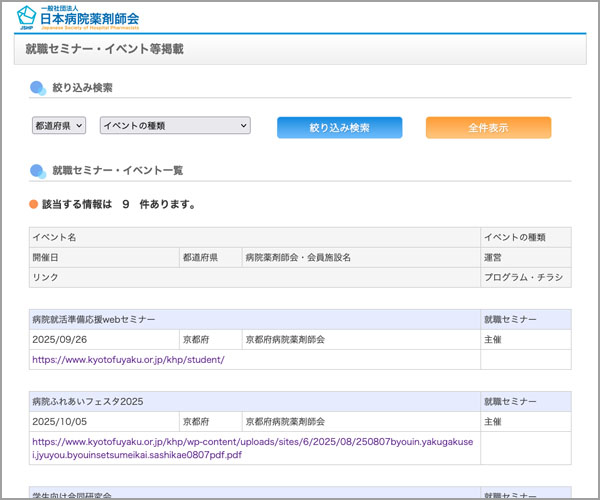Open the kyotofuyaku.or.jp/khp/student/ link
The width and height of the screenshot is (600, 500).
coord(128,360)
